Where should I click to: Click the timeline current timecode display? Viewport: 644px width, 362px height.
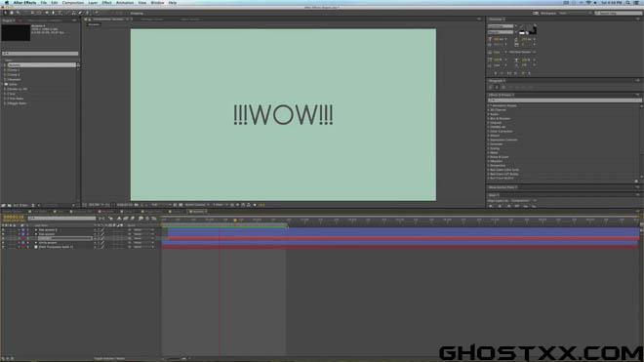13,217
